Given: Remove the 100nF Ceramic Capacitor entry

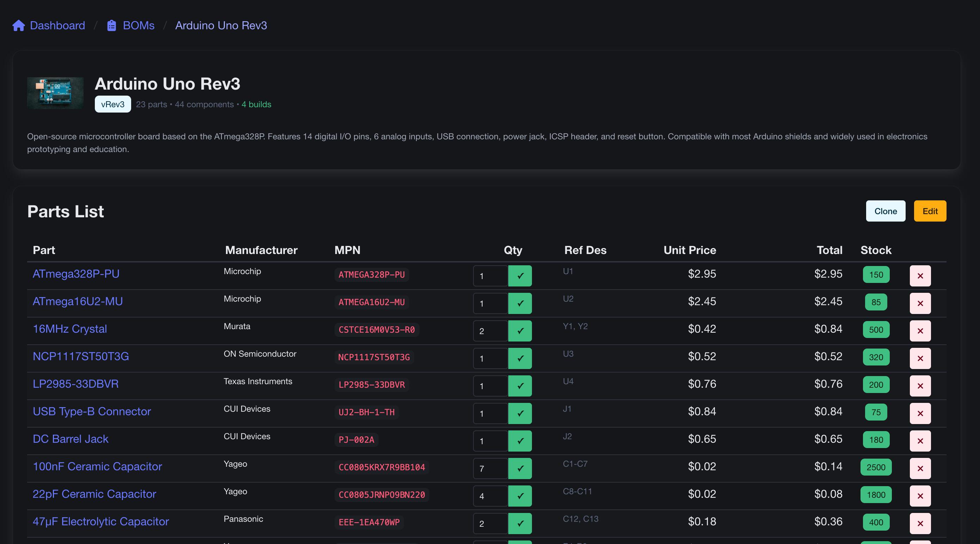Looking at the screenshot, I should tap(920, 469).
